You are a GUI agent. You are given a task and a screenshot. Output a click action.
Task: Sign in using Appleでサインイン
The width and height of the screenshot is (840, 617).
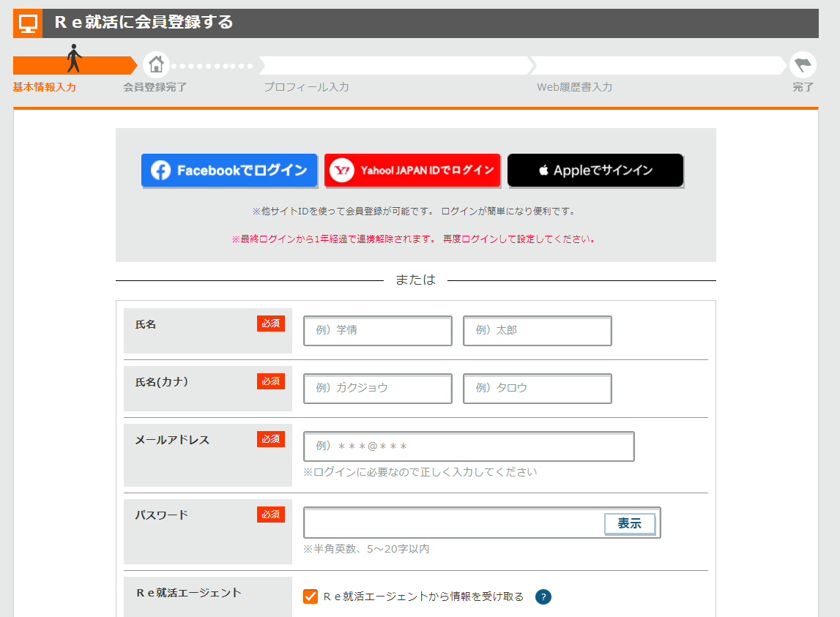[595, 169]
